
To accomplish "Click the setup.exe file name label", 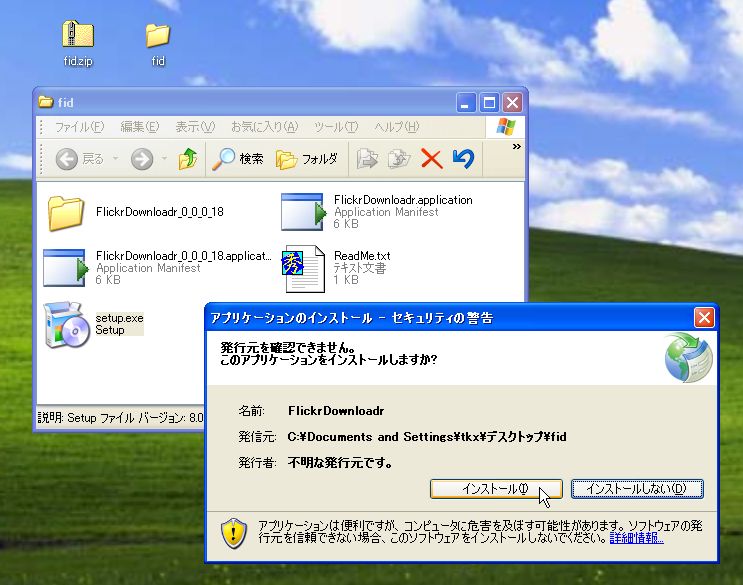I will 119,318.
